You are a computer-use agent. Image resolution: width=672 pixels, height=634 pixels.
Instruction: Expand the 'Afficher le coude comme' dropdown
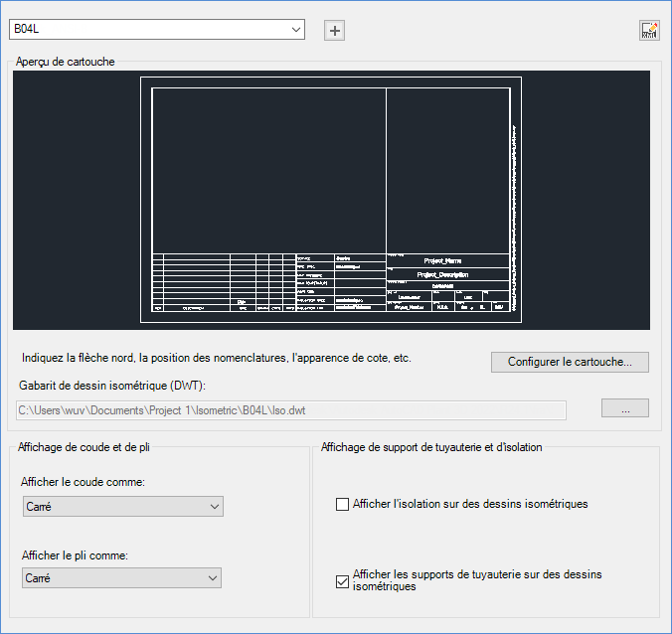123,507
